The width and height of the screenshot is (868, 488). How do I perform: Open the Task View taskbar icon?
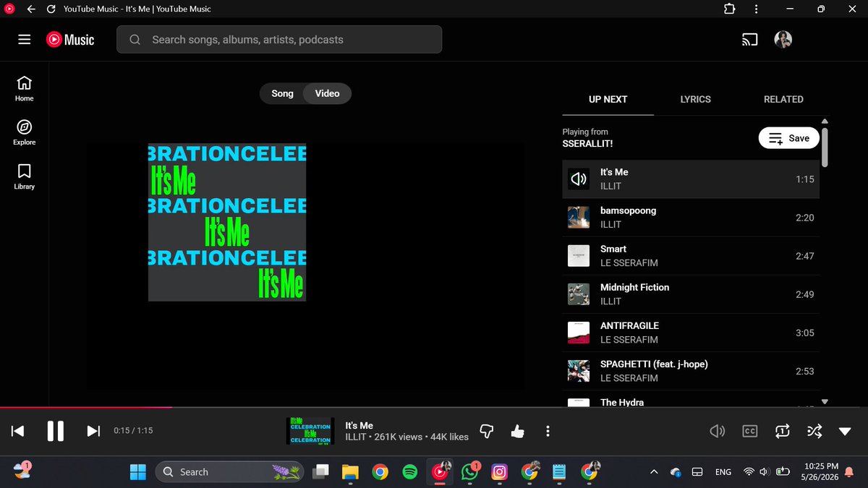click(x=320, y=472)
